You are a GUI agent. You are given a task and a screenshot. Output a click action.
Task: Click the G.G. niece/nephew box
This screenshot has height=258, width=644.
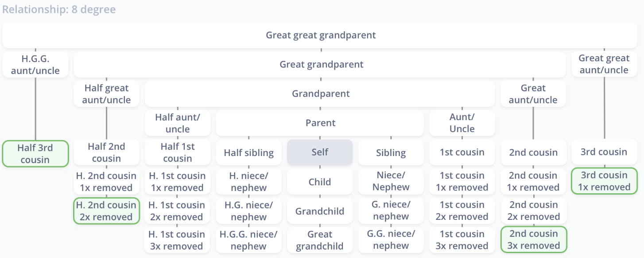tap(391, 240)
